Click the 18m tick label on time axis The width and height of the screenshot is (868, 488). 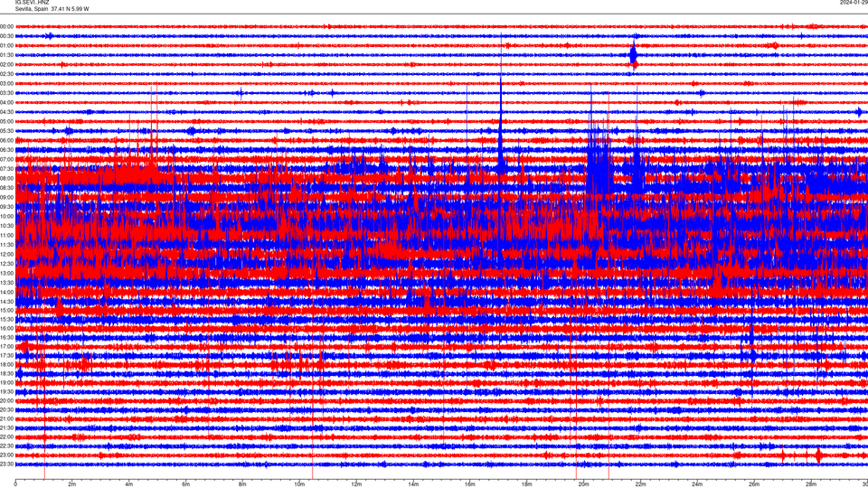tap(526, 484)
